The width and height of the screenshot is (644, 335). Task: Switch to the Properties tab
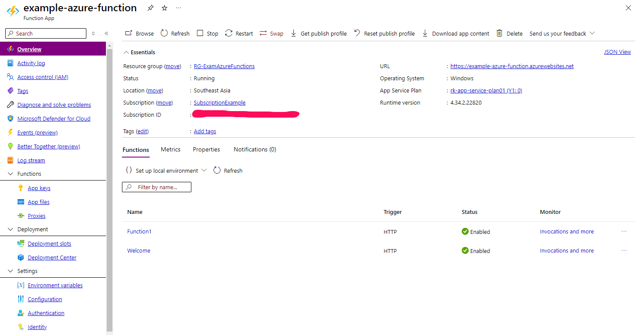point(207,149)
